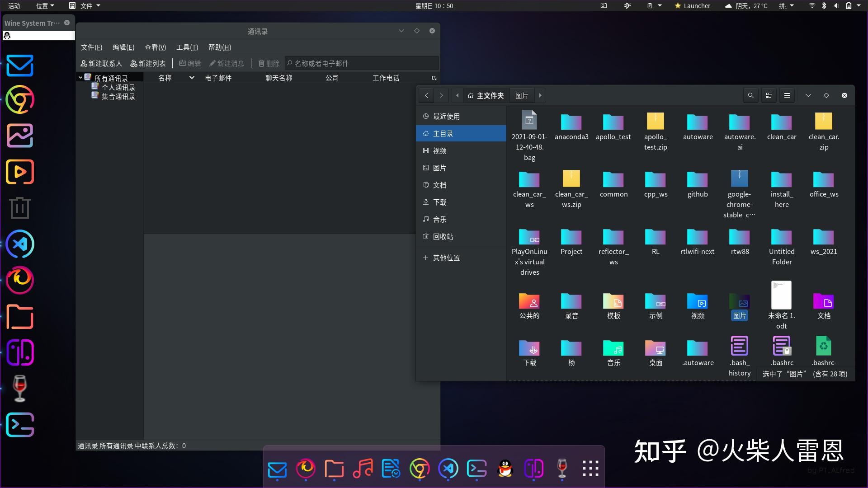Click the 新建列表 button
Viewport: 868px width, 488px height.
148,63
